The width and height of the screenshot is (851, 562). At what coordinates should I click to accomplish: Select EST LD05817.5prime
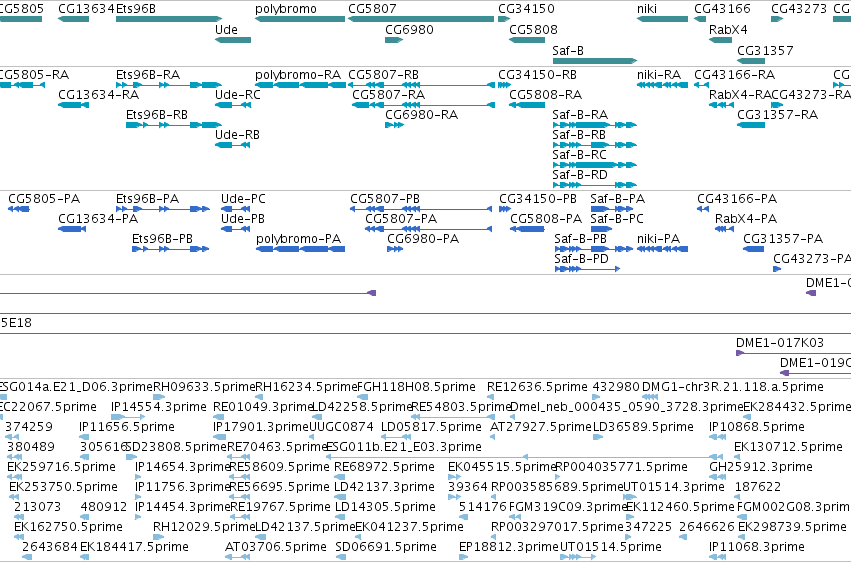(x=431, y=426)
